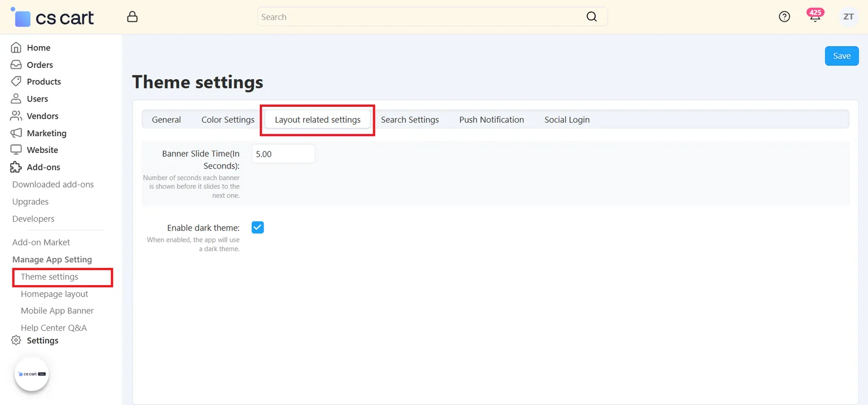Open Vendors in sidebar
This screenshot has height=405, width=868.
pyautogui.click(x=43, y=116)
